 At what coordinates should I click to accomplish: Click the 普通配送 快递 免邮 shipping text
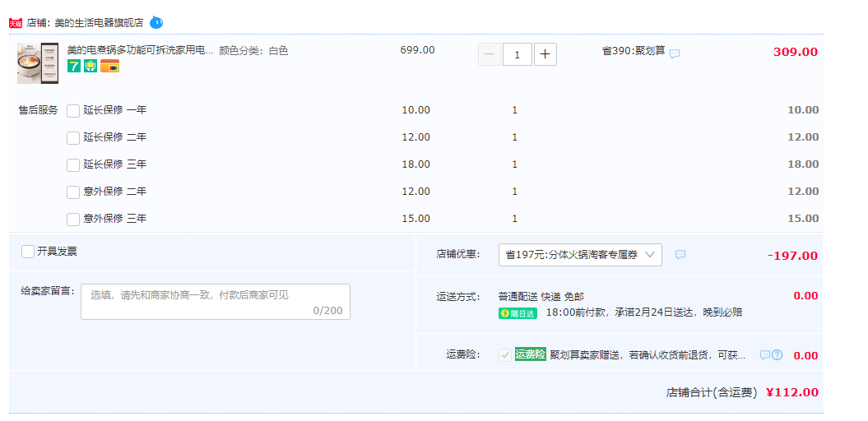541,297
